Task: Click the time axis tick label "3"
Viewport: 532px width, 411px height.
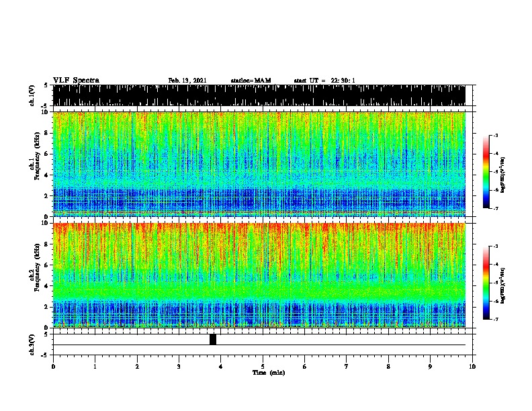Action: tap(179, 366)
